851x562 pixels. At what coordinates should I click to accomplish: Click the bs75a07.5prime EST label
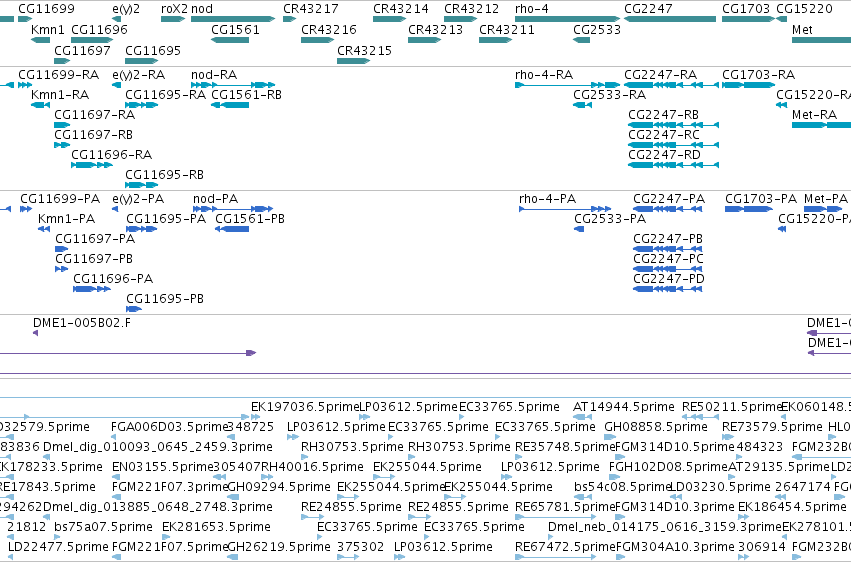[x=103, y=526]
